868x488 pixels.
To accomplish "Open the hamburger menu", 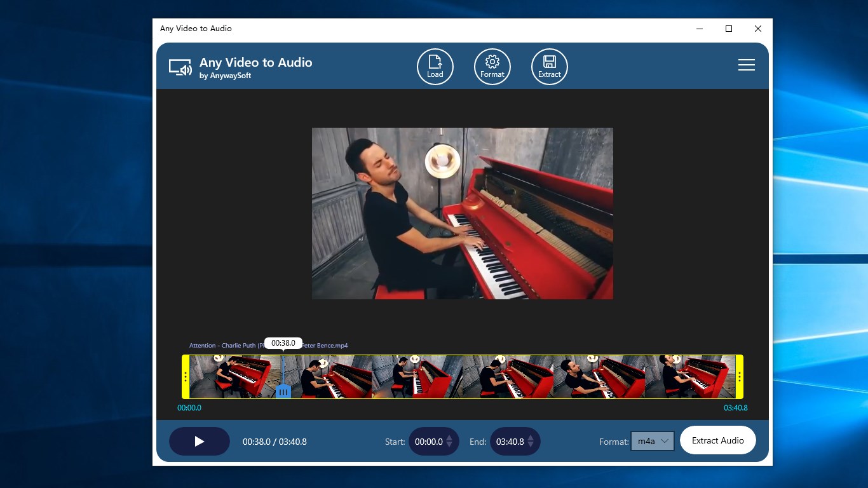I will (746, 65).
